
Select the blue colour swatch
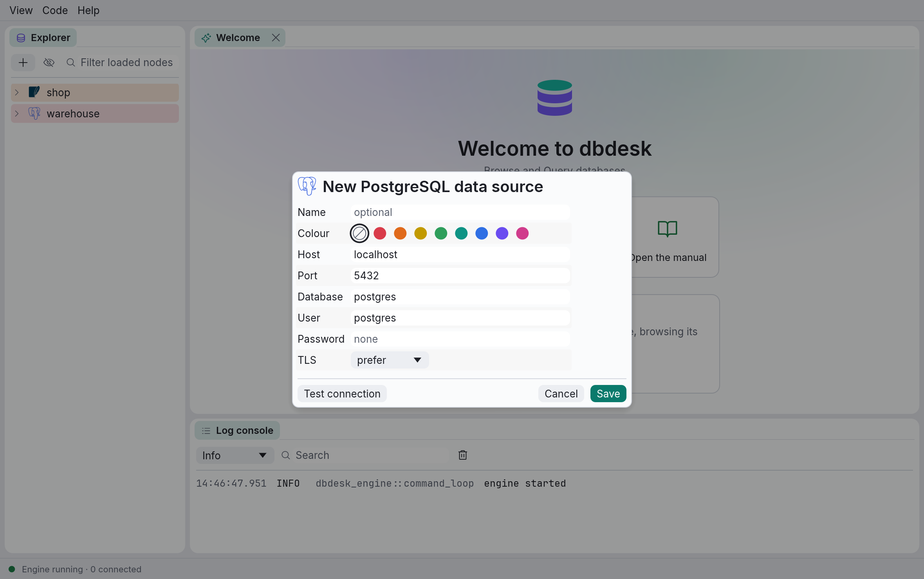(x=482, y=234)
